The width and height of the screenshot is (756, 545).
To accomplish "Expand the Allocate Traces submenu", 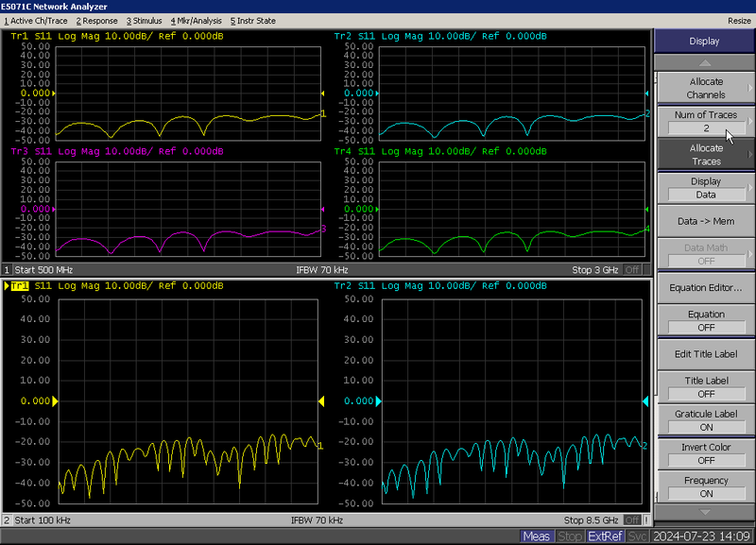I will 705,154.
